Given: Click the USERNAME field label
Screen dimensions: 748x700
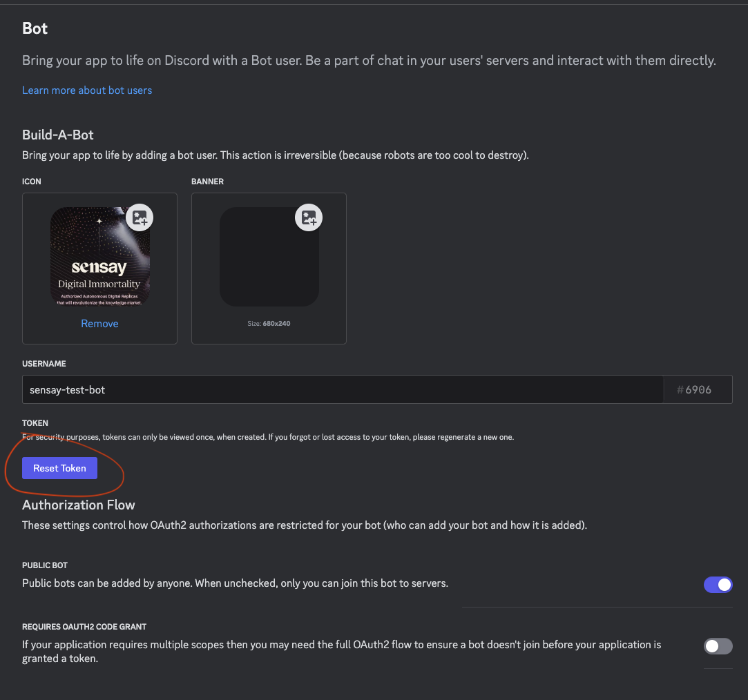Looking at the screenshot, I should tap(44, 364).
